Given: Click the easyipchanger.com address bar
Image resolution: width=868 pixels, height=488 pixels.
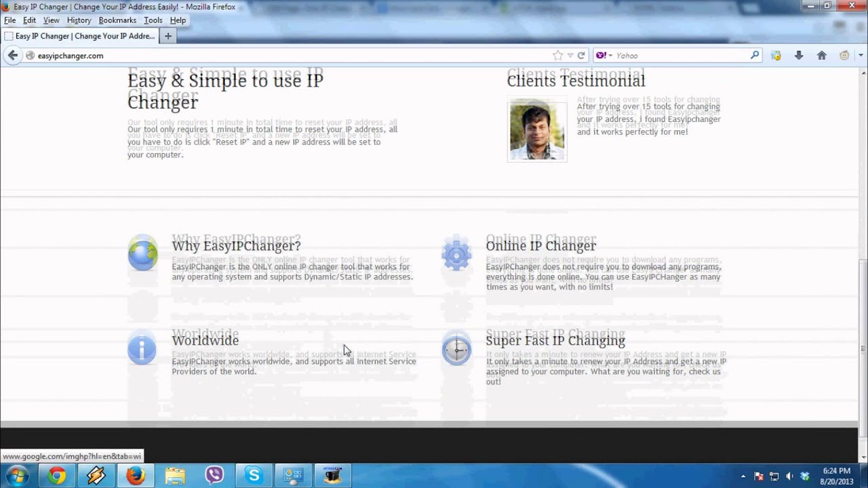Looking at the screenshot, I should [292, 56].
